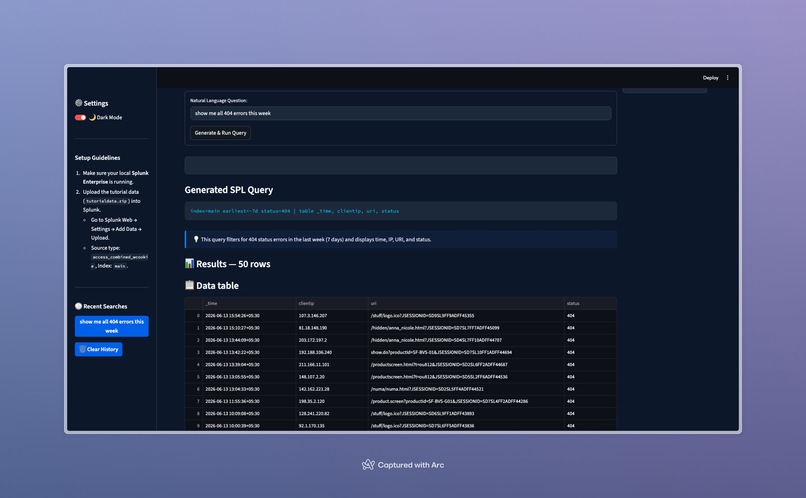Select the clientip cell '128.241.220.82'
Image resolution: width=806 pixels, height=498 pixels.
pyautogui.click(x=332, y=413)
